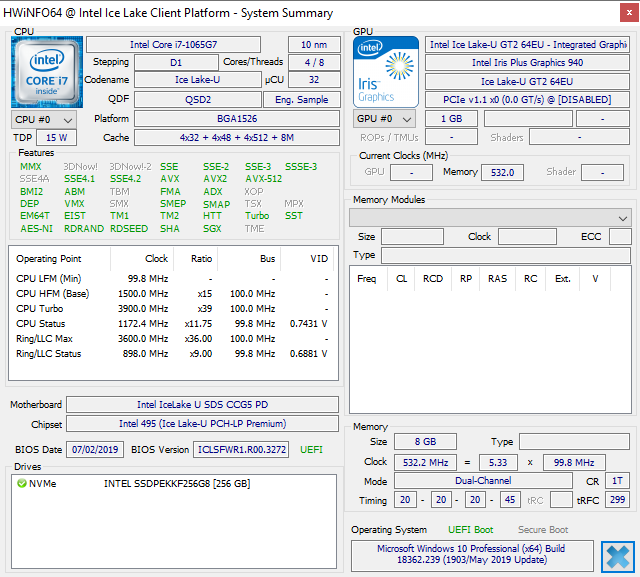Click the Intel Iris Plus Graphics 940 field

point(527,62)
